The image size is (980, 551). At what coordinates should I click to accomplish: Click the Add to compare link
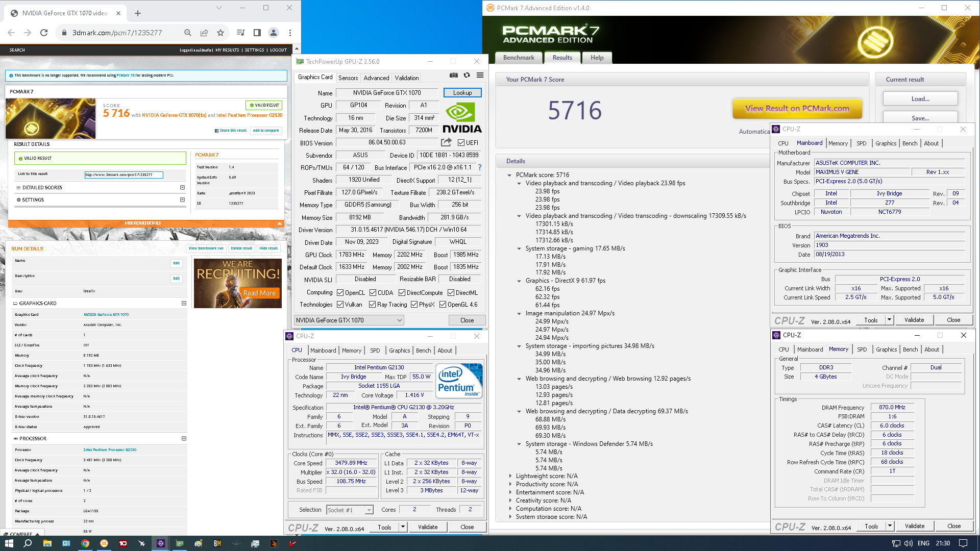(x=266, y=131)
